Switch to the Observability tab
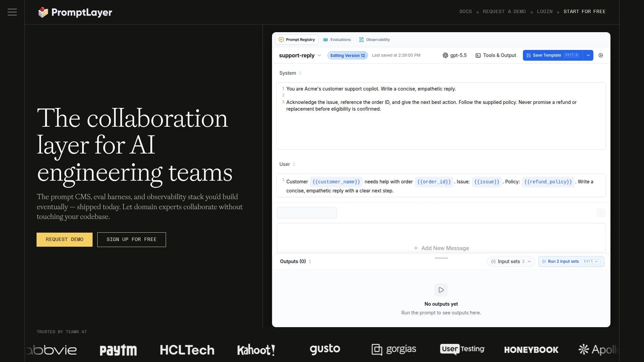Viewport: 644px width, 362px height. tap(374, 40)
